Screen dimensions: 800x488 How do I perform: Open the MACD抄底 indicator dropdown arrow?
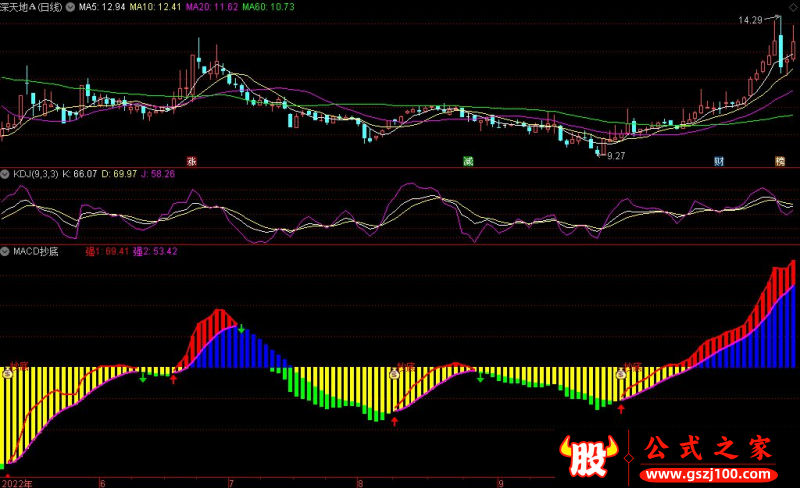pos(6,251)
